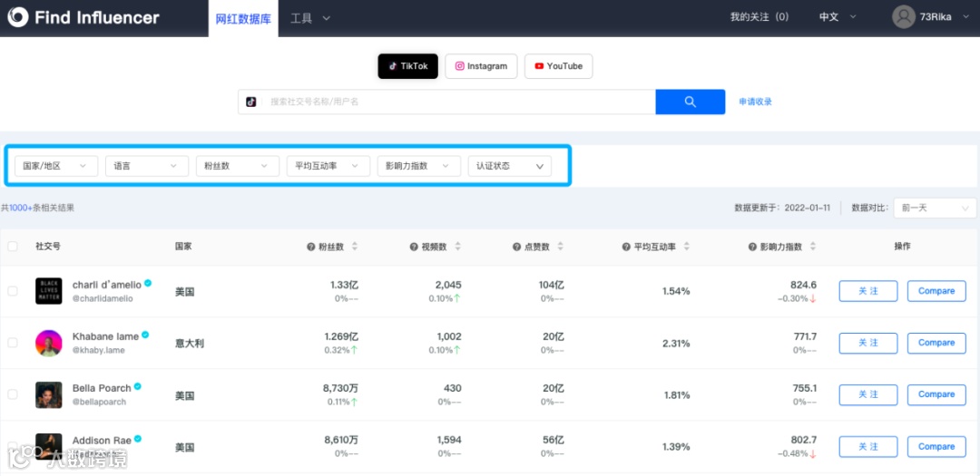This screenshot has height=476, width=980.
Task: Check the charli d'amelio row checkbox
Action: 13,291
